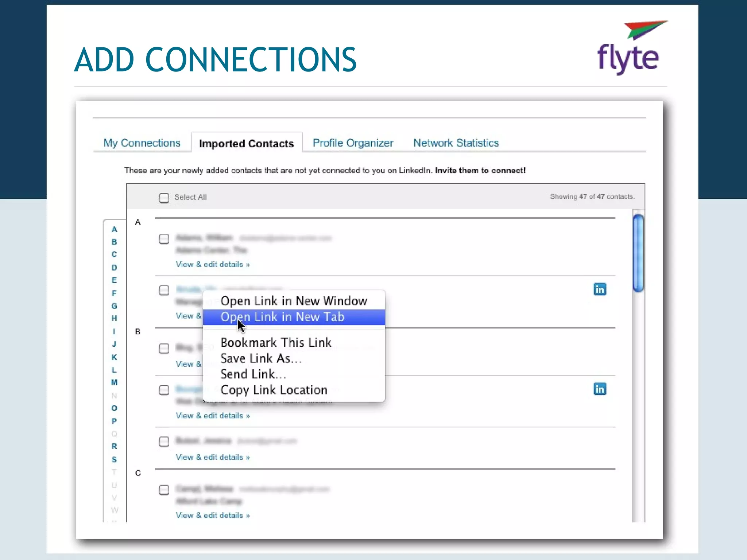
Task: Pick Bookmark This Link from the context menu
Action: coord(276,343)
